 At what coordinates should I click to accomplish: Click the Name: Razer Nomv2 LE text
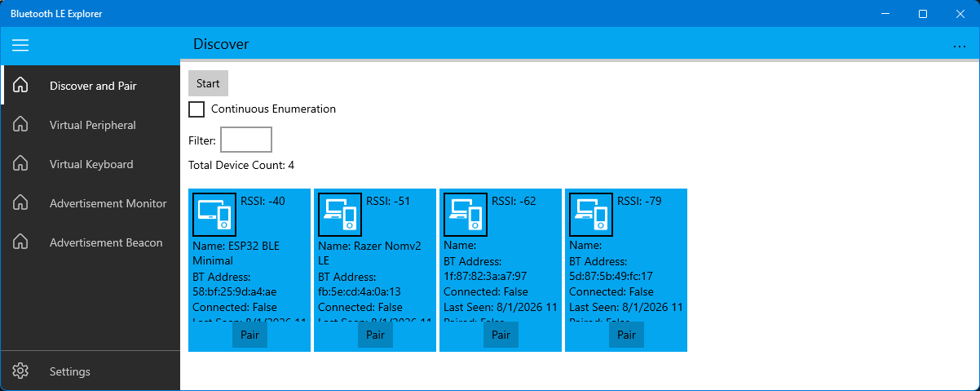coord(369,253)
